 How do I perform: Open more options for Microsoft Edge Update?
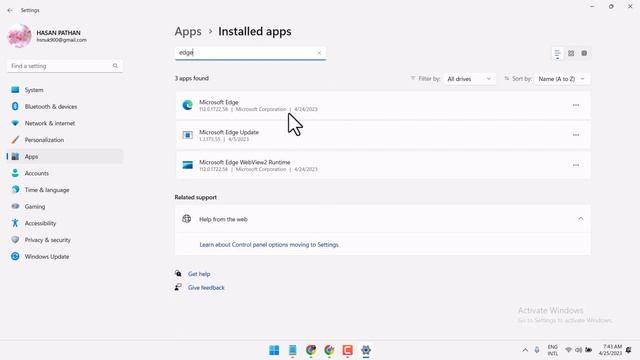pos(576,135)
